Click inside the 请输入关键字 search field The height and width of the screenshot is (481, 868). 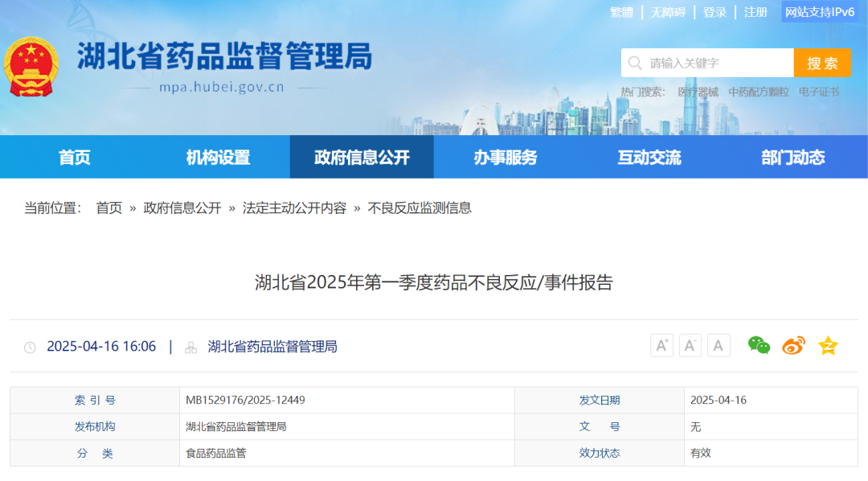click(x=707, y=62)
